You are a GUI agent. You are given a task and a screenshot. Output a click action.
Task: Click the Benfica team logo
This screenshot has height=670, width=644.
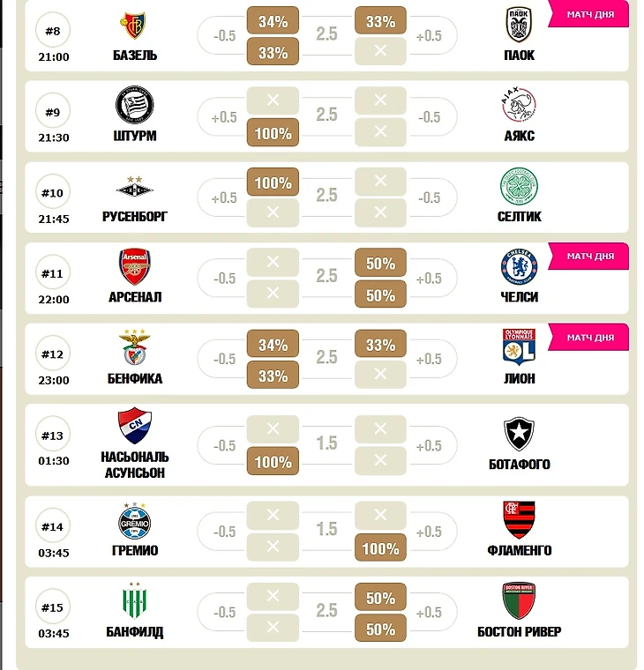point(135,347)
